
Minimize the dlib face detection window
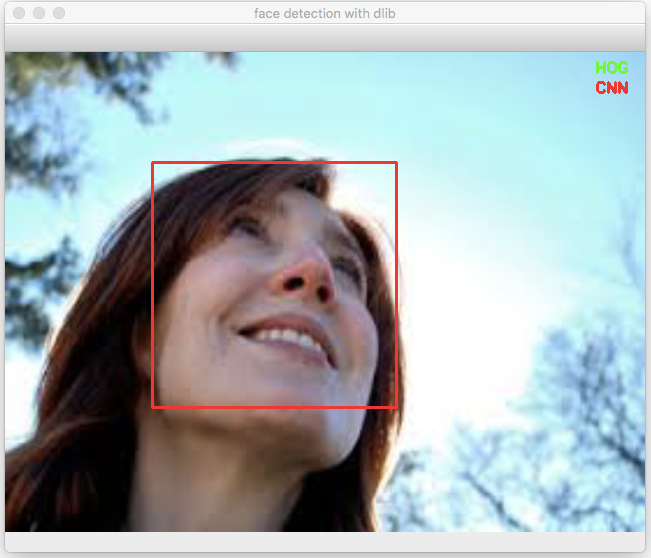pos(39,13)
